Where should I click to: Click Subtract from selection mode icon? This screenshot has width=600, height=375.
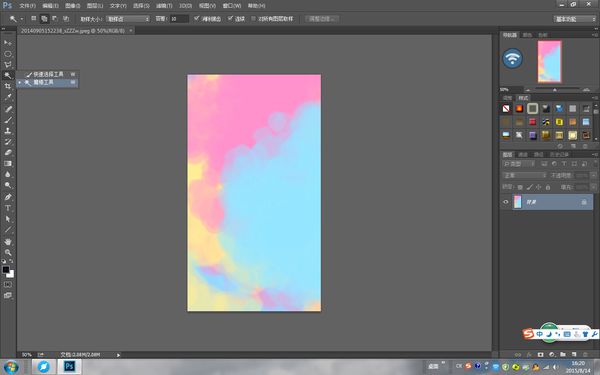(55, 18)
